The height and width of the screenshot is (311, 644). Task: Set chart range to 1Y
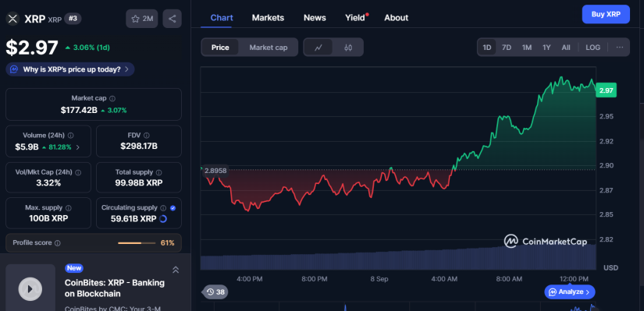(546, 48)
